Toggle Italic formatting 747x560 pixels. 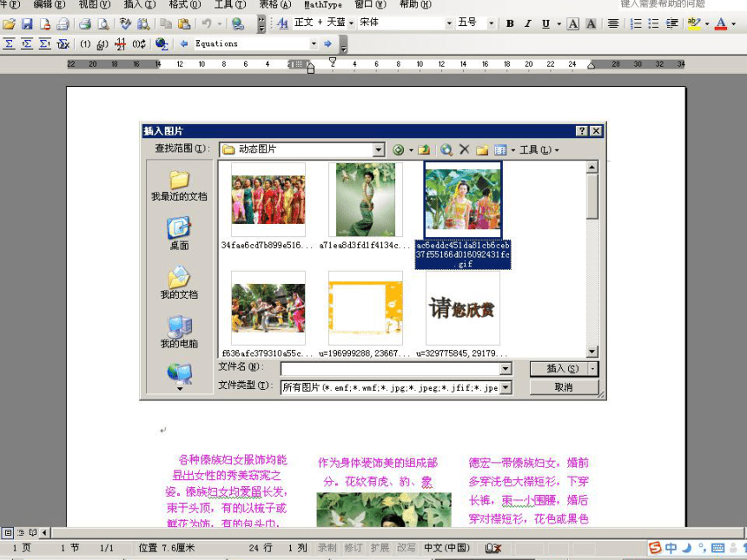coord(528,23)
